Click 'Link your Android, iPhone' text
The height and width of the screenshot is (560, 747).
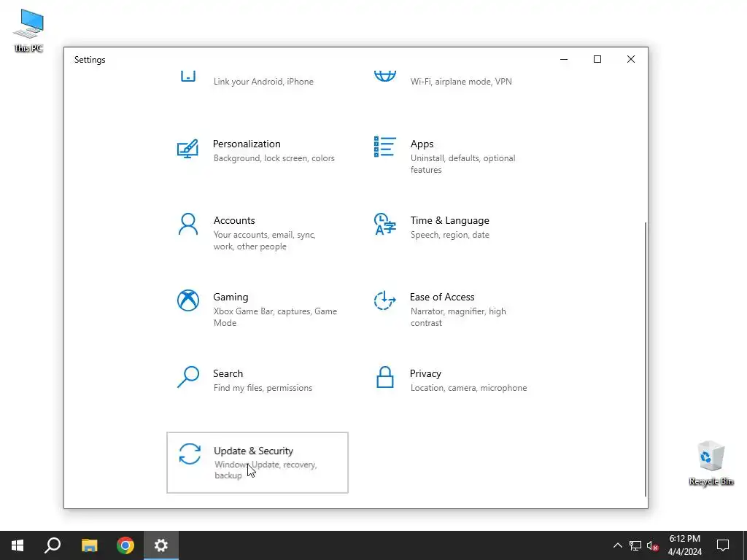(x=263, y=82)
